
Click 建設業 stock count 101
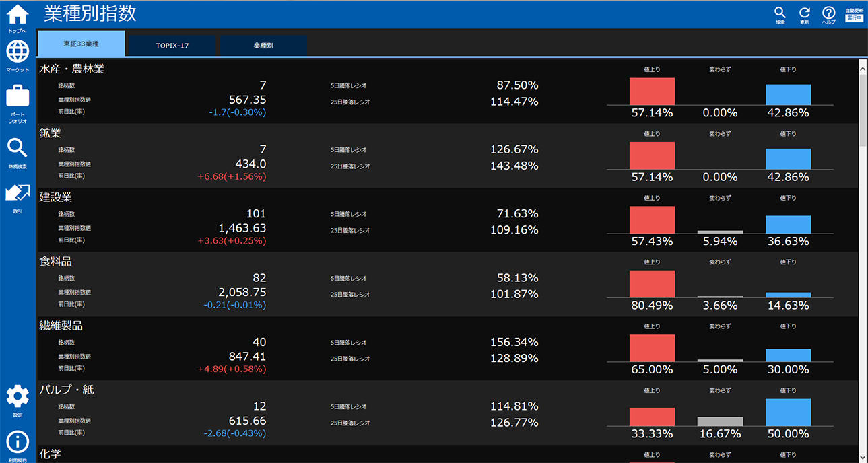click(256, 213)
